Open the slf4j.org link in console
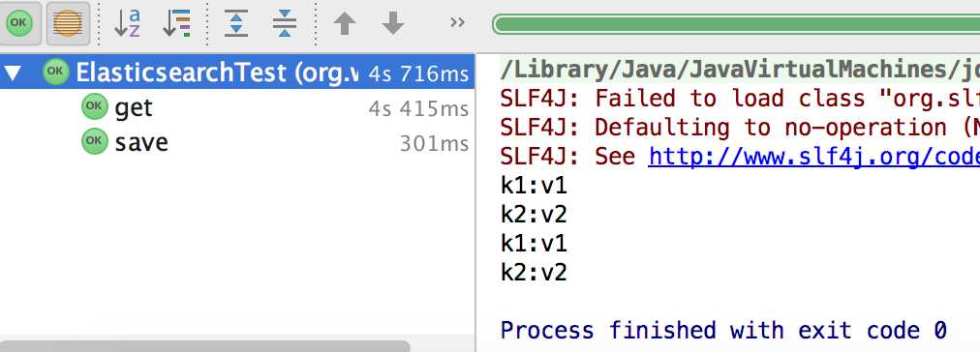The image size is (980, 352). (x=813, y=157)
